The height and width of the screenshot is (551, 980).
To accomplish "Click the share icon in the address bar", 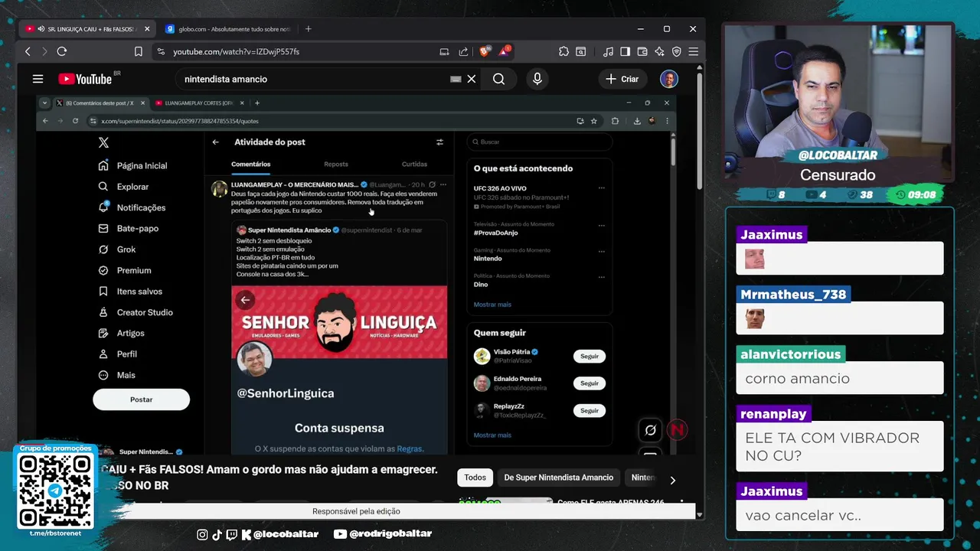I will click(463, 51).
